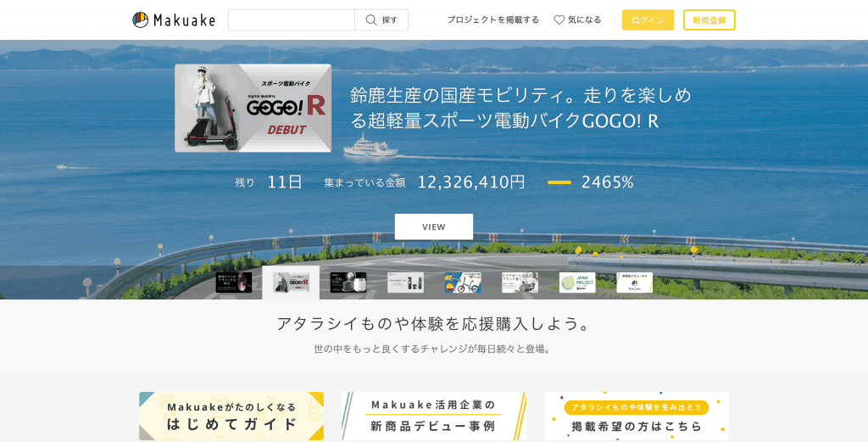Click the heart 気になる icon
Screen dimensions: 868x442
[559, 20]
